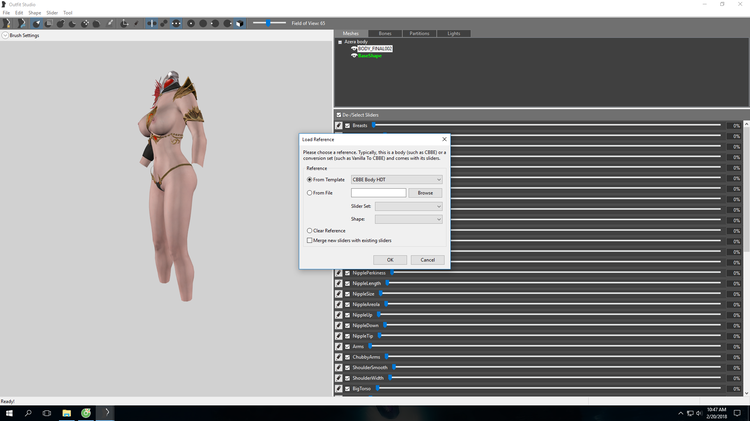Expand the Slider Set dropdown
This screenshot has height=421, width=750.
(x=408, y=206)
